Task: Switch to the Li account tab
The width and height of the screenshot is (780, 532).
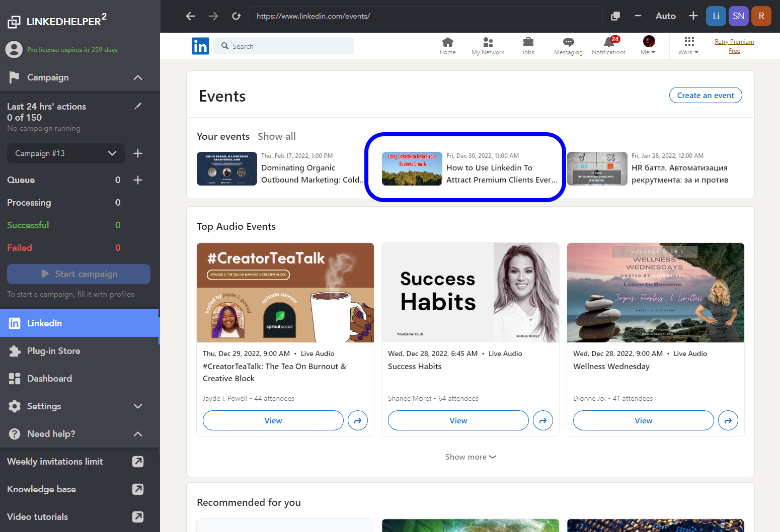Action: pos(716,16)
